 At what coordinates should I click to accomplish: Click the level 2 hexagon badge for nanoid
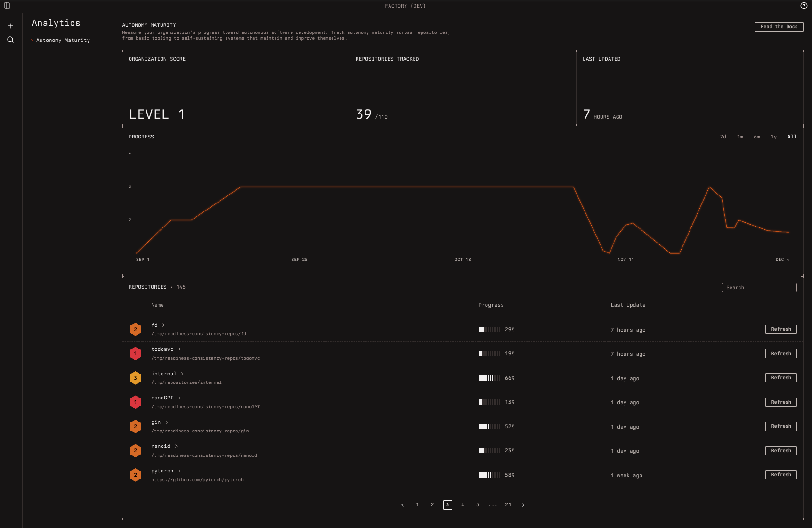(135, 451)
